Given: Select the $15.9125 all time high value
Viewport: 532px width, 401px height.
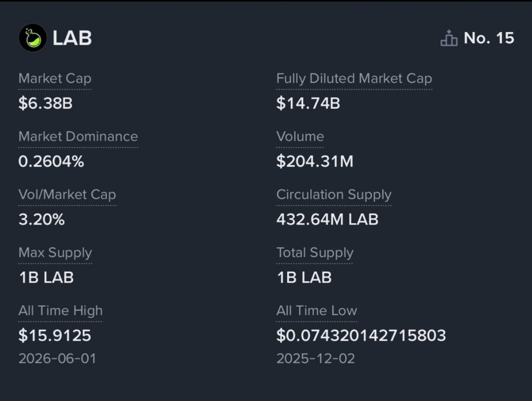Looking at the screenshot, I should [x=55, y=335].
